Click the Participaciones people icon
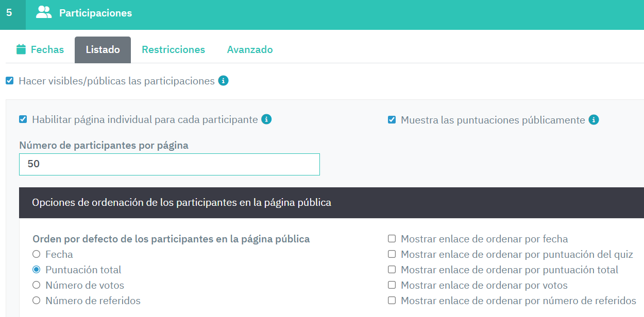Image resolution: width=644 pixels, height=317 pixels. click(x=44, y=13)
